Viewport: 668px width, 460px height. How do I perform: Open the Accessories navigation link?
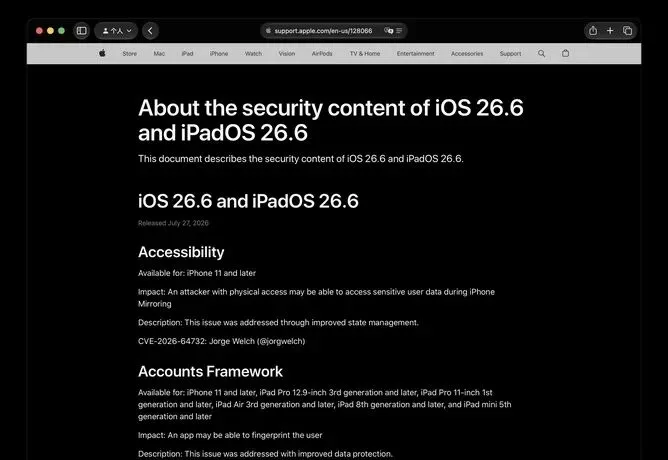point(467,54)
